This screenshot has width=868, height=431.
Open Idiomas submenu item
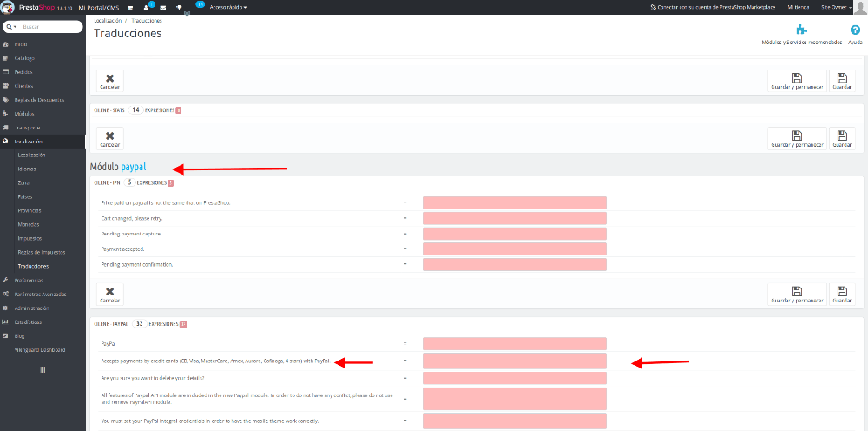coord(27,169)
